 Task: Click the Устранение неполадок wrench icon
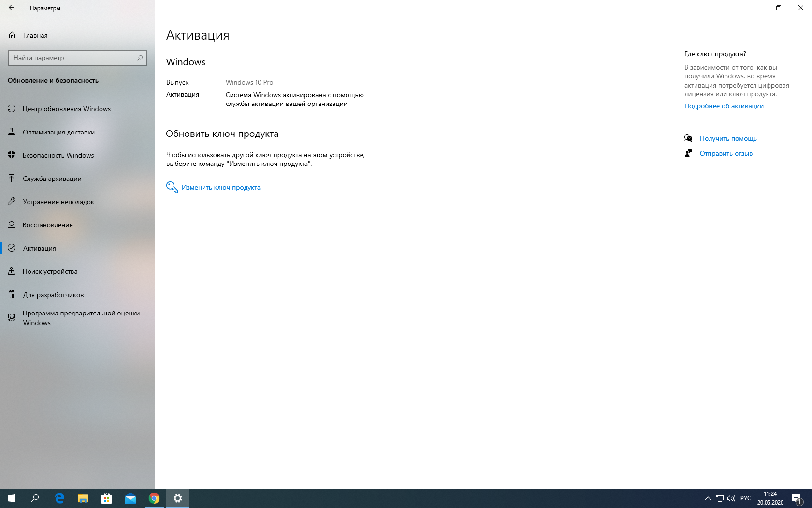[12, 202]
